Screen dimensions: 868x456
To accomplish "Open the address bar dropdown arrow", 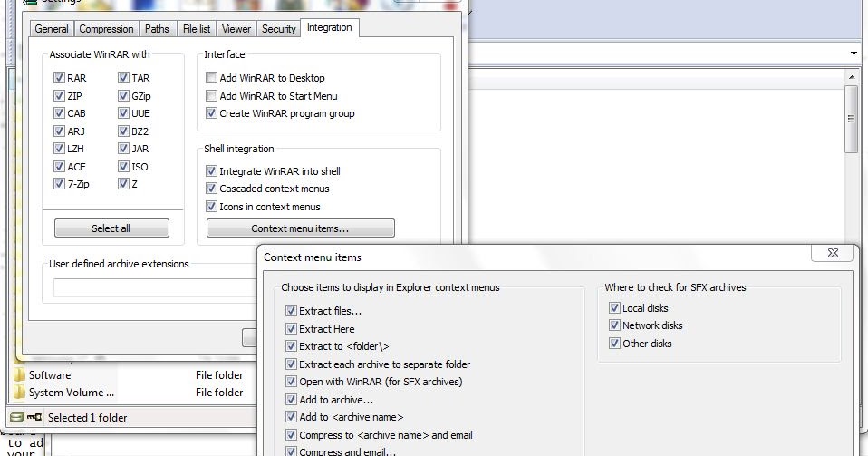I will point(854,53).
